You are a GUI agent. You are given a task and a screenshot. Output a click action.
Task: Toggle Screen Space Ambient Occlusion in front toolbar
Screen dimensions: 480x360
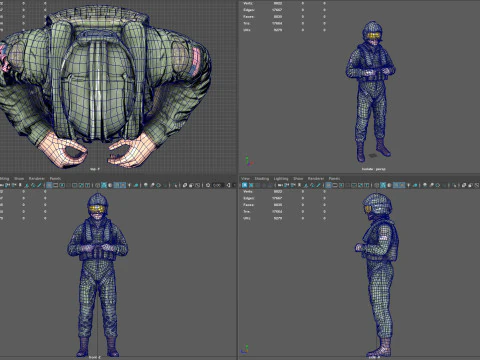[146, 185]
